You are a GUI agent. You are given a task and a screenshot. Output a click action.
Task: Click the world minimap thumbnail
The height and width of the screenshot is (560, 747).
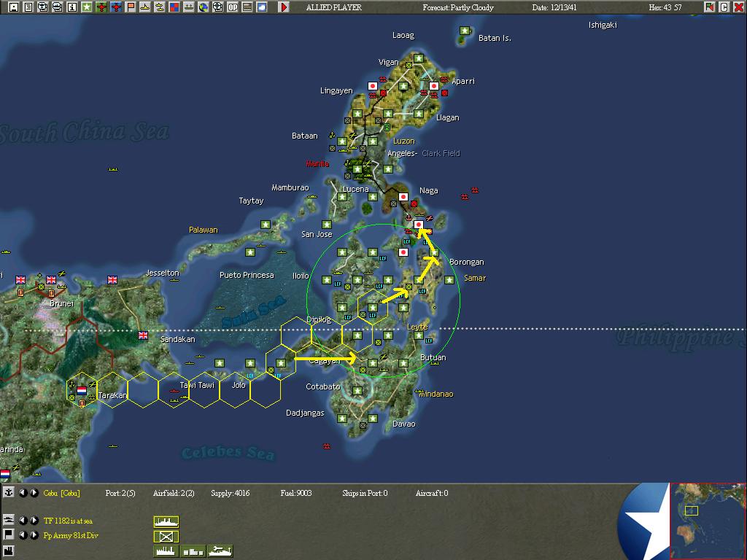[x=708, y=521]
